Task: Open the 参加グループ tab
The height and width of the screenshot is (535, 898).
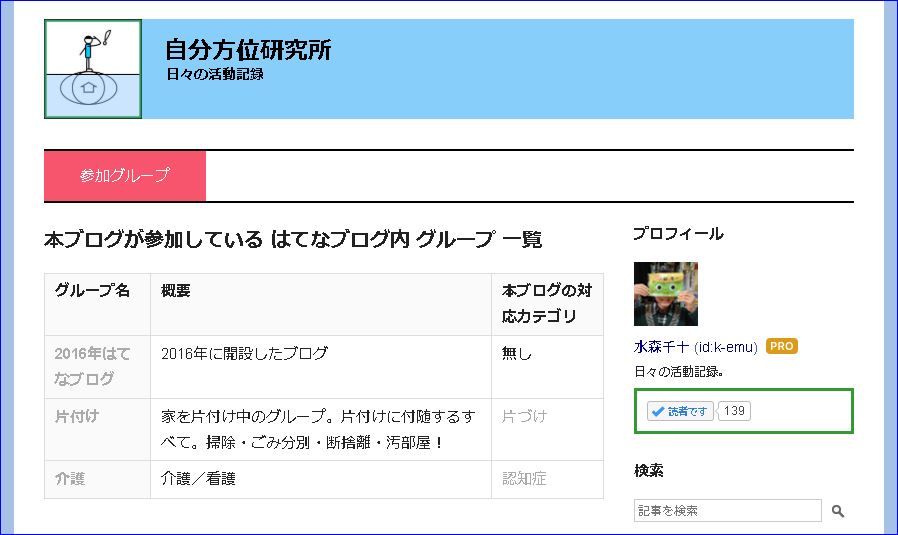Action: click(x=125, y=175)
